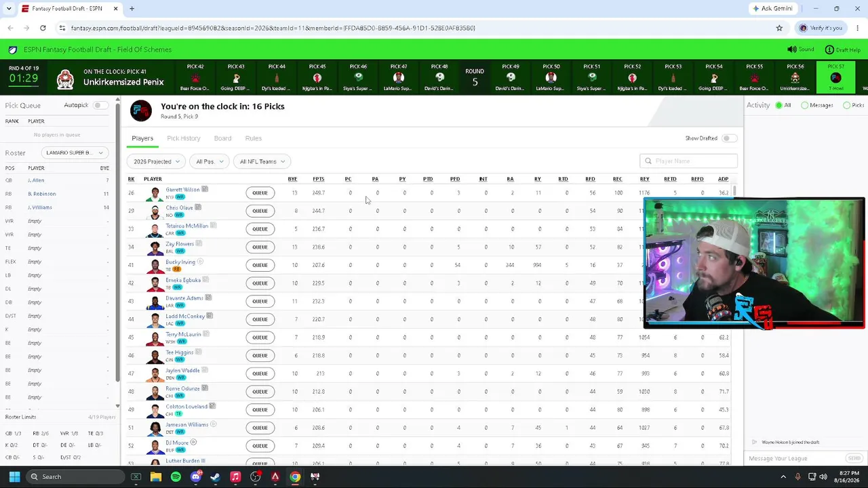Mute draft audio with the Sound icon
This screenshot has height=488, width=868.
point(791,49)
